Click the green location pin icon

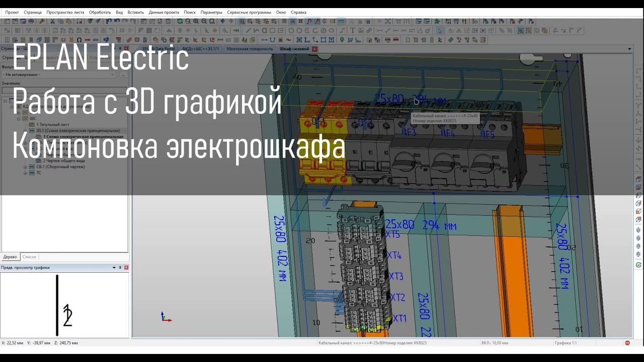[342, 40]
